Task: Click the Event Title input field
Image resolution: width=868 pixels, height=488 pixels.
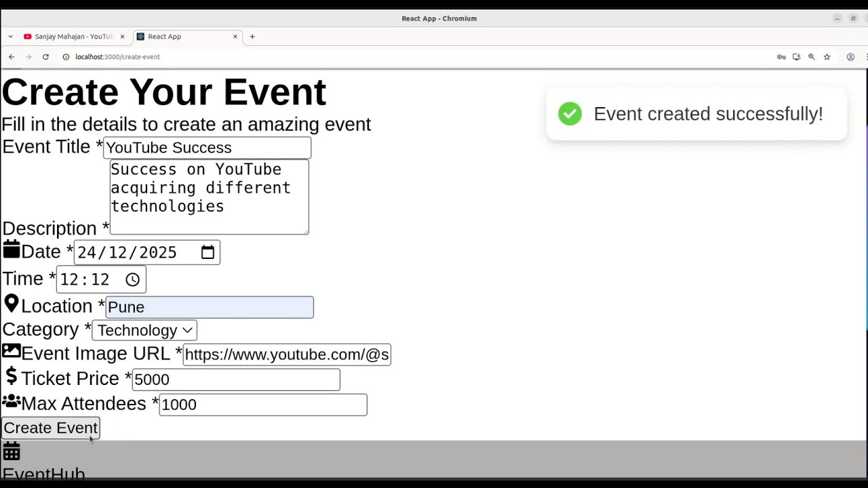Action: (207, 148)
